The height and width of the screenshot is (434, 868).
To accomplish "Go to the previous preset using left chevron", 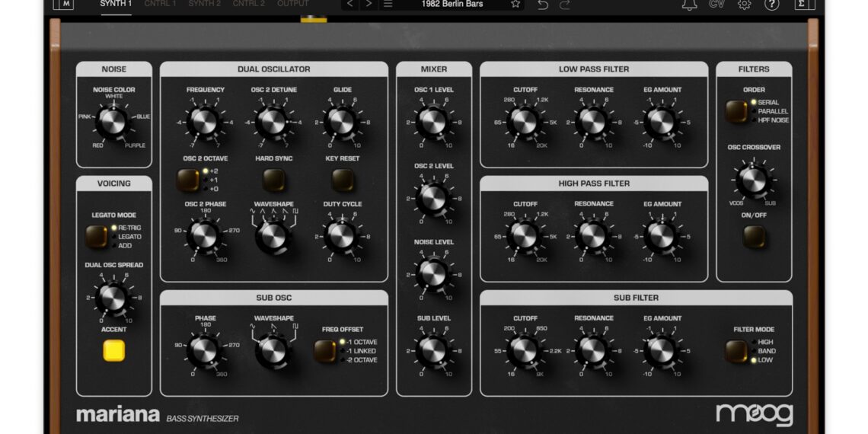I will 350,4.
